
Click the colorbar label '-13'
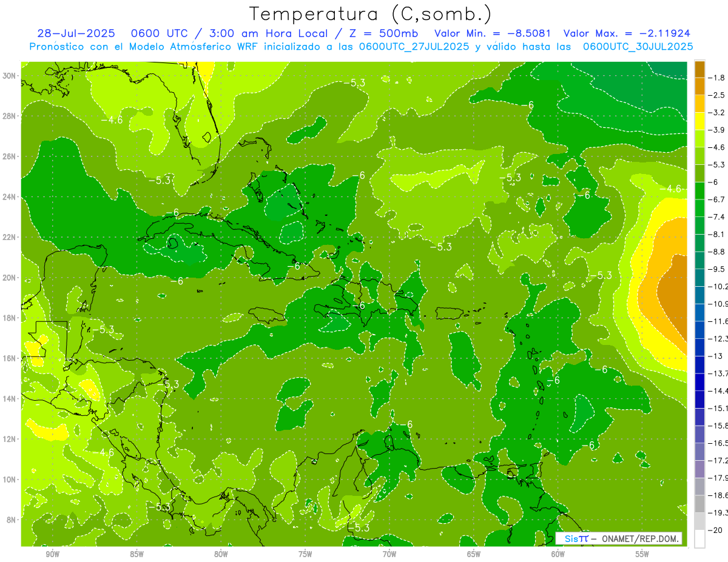715,356
